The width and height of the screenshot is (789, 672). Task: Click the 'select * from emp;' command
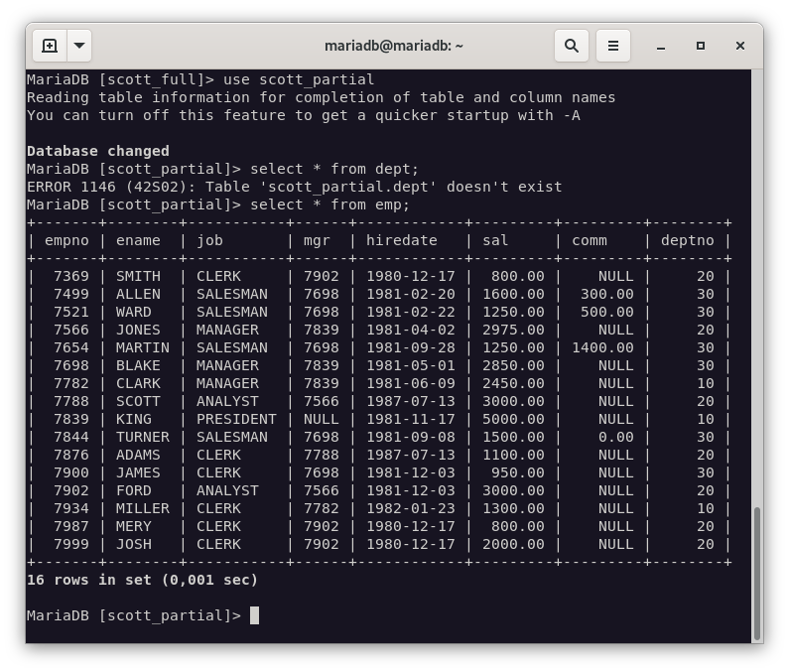pyautogui.click(x=329, y=204)
